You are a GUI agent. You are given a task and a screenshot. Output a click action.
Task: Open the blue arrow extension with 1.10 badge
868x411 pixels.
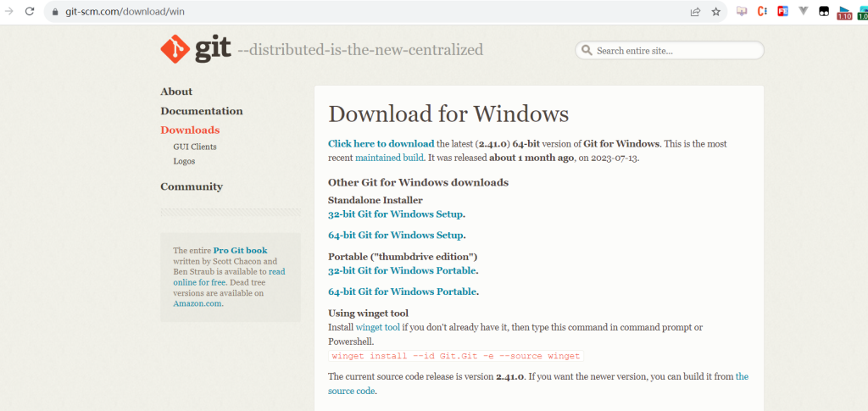844,13
